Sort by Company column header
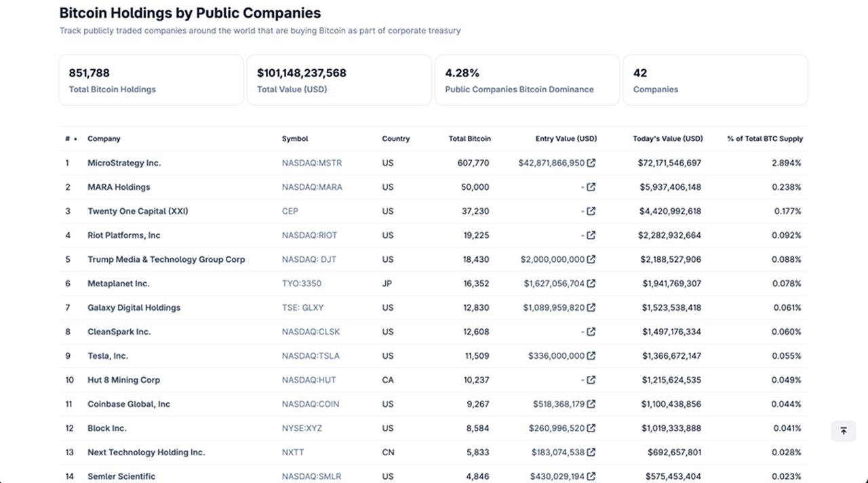Viewport: 868px width, 483px height. pos(104,138)
